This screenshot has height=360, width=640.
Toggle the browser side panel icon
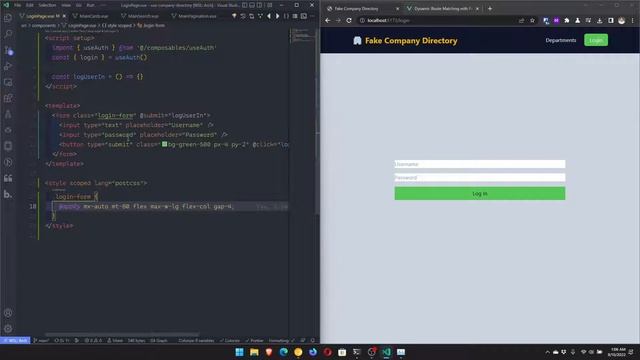coord(611,20)
